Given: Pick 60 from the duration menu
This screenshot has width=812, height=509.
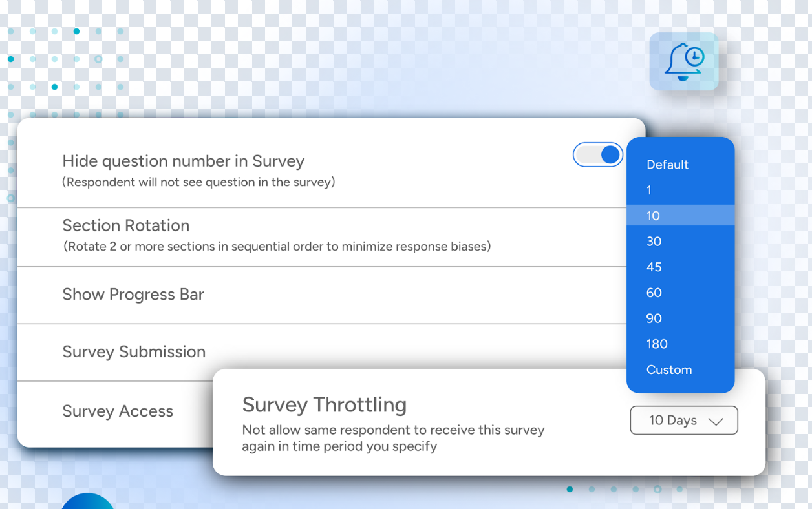Looking at the screenshot, I should pos(654,293).
